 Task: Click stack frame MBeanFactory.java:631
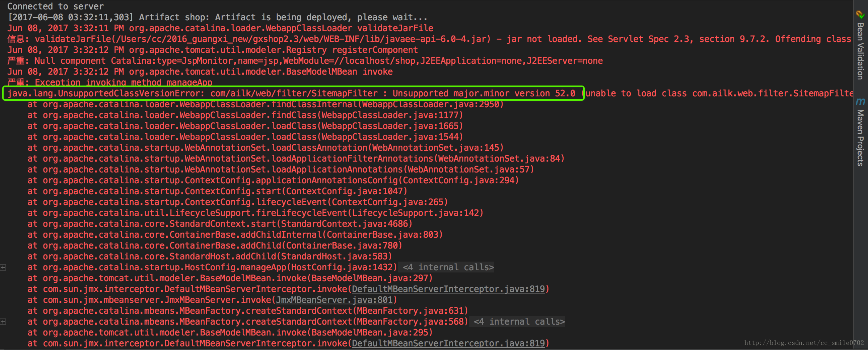248,311
